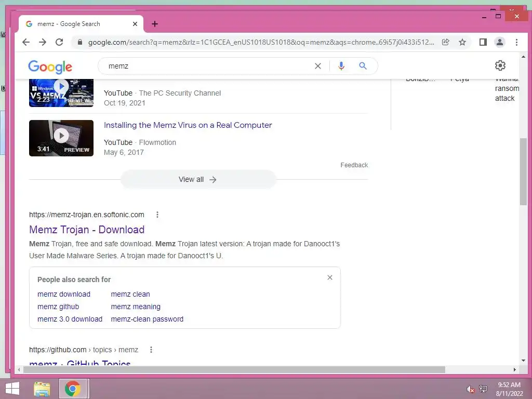The image size is (532, 399).
Task: Open the network tray icon
Action: coord(483,389)
